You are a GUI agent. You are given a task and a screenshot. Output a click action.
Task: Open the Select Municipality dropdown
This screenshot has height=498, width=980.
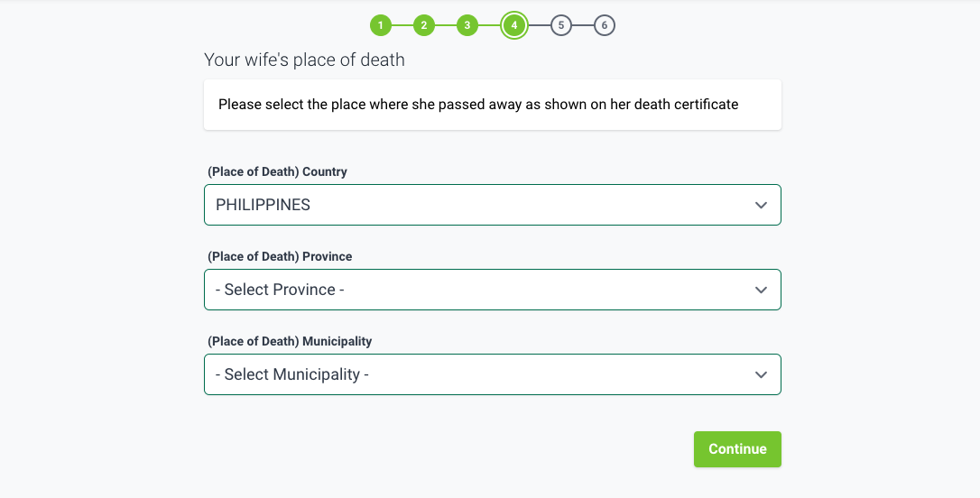tap(478, 374)
